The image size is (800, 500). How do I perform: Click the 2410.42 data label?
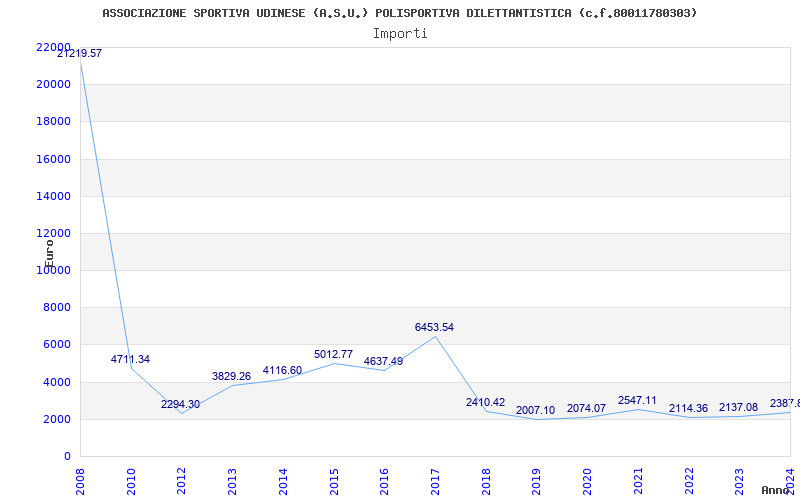click(x=485, y=402)
